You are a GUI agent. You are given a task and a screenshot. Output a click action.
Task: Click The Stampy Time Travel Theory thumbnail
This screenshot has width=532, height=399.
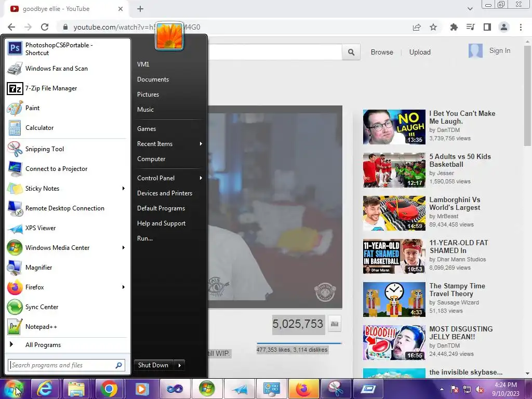pos(394,299)
